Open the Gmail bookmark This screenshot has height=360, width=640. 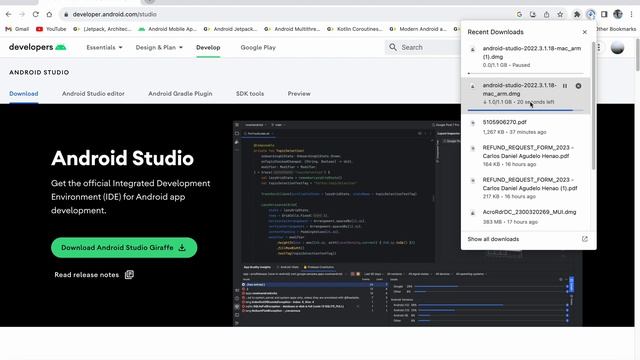coord(17,29)
